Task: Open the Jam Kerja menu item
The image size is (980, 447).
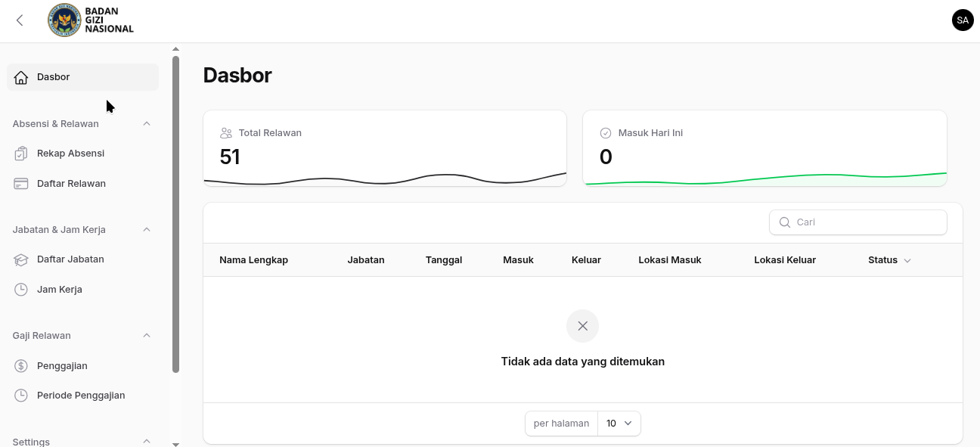Action: (x=83, y=290)
